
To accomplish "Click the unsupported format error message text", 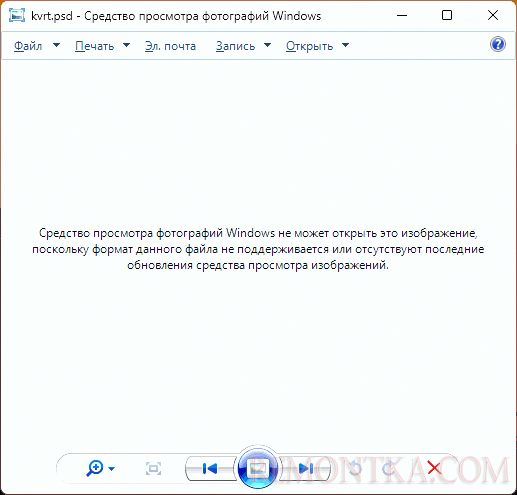I will (x=258, y=249).
